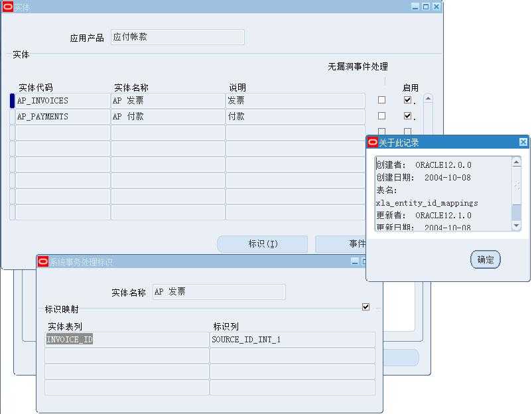Click the Oracle logo on 关于此记录 dialog
The image size is (532, 414).
(x=373, y=141)
